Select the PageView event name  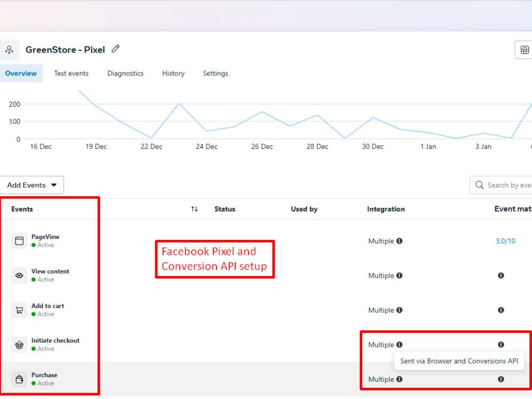click(x=45, y=237)
